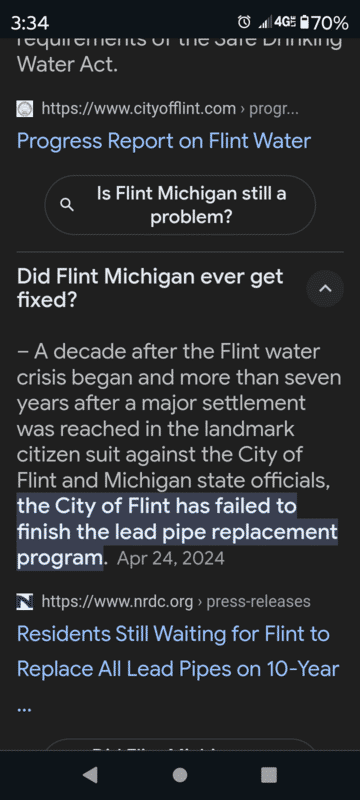Image resolution: width=360 pixels, height=800 pixels.
Task: Tap the City of Flint site favicon
Action: (x=24, y=109)
